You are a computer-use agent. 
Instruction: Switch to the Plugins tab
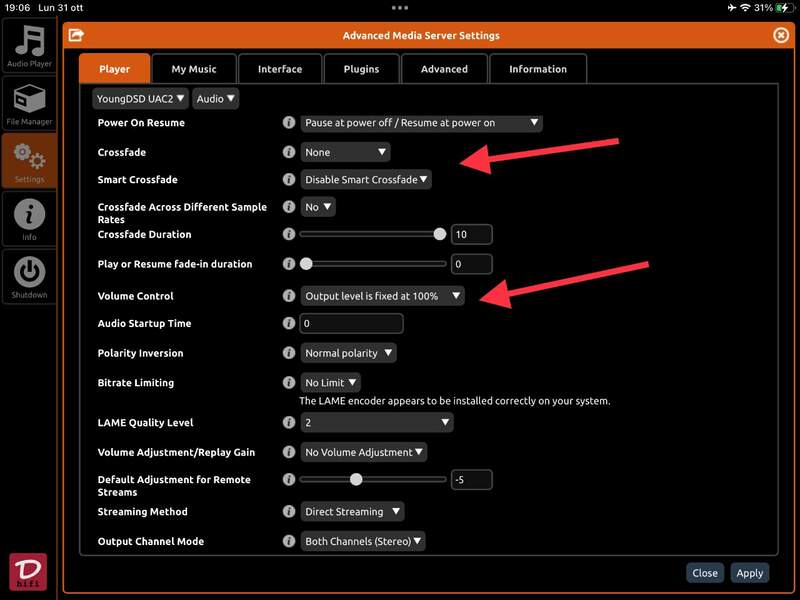click(361, 69)
